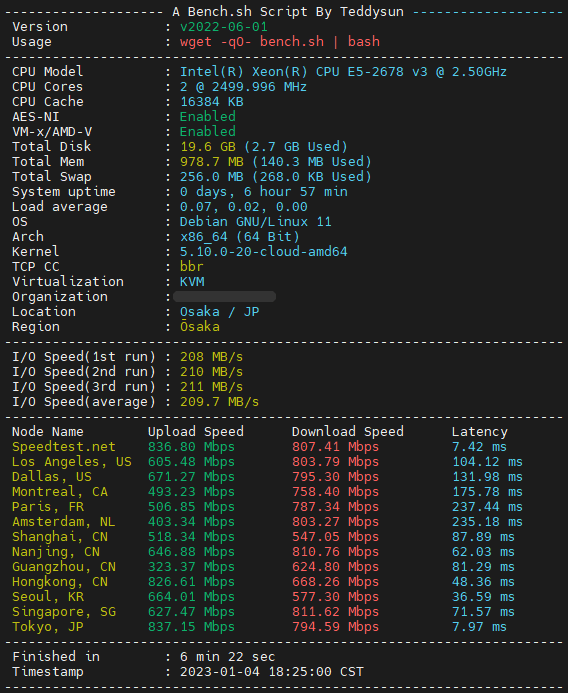Screen dimensions: 568x693
Task: Click the Singapore, SG download speed 811.62 Mbps
Action: 335,612
